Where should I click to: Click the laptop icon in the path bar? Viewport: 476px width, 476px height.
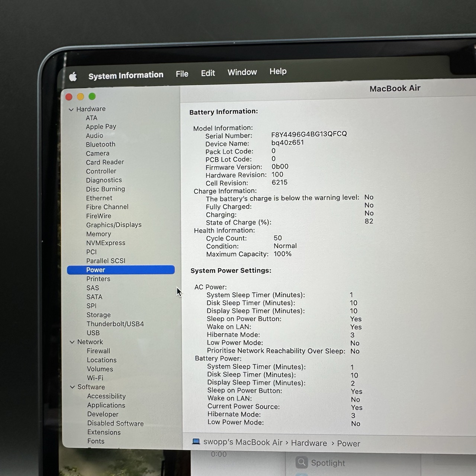point(196,441)
